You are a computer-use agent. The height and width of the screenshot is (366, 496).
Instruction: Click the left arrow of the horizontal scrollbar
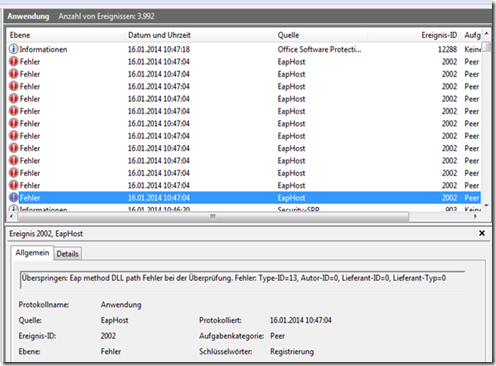[11, 216]
